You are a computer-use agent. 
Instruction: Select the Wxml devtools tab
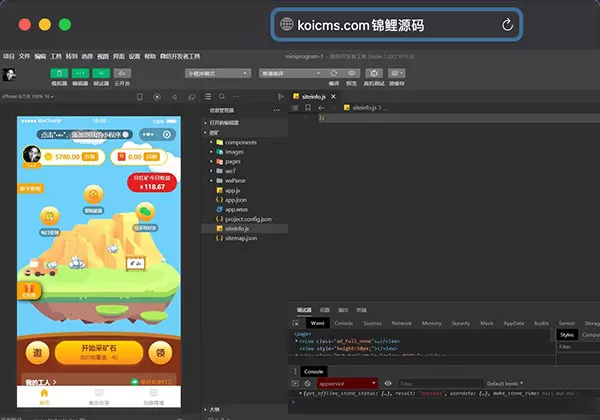pos(317,323)
